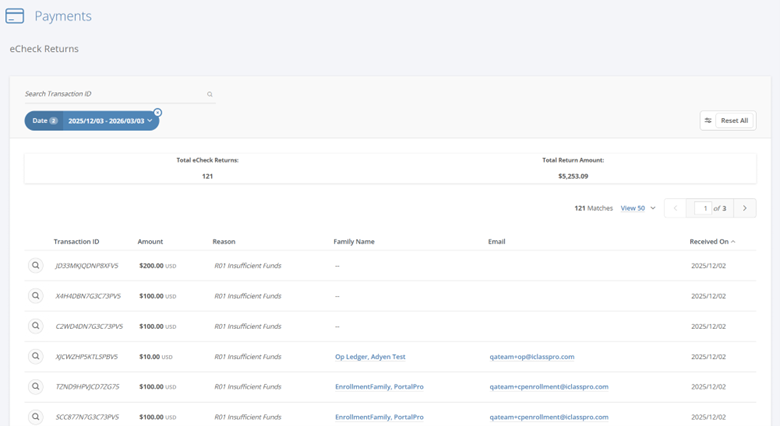The image size is (780, 426).
Task: Click R01 Insufficient Funds in X4H4DBN7G3C73PV5 row
Action: 248,296
